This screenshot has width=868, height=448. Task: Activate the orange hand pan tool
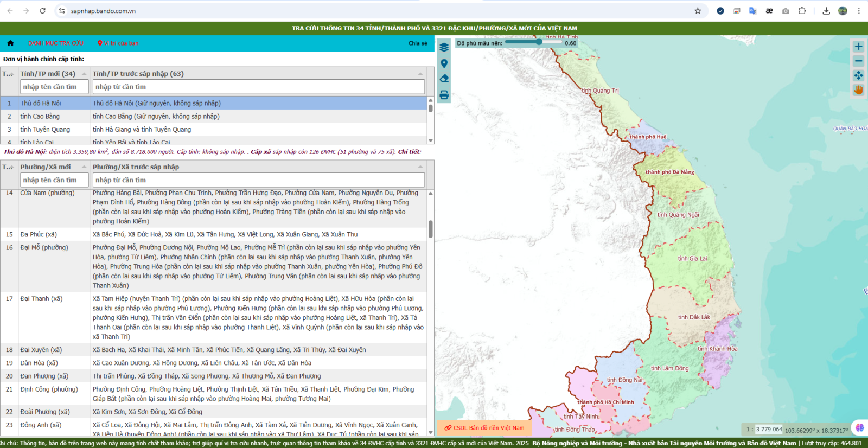[858, 90]
